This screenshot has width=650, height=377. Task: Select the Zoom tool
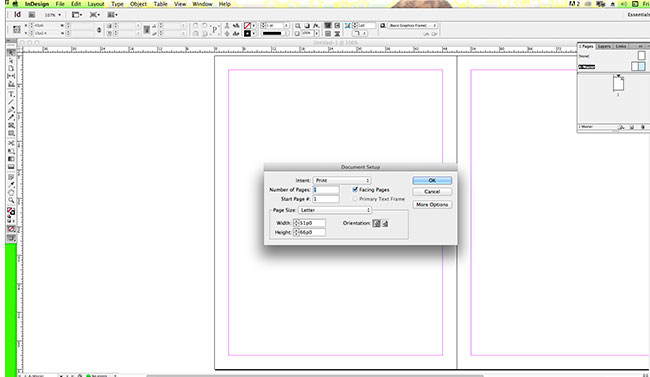click(x=11, y=200)
